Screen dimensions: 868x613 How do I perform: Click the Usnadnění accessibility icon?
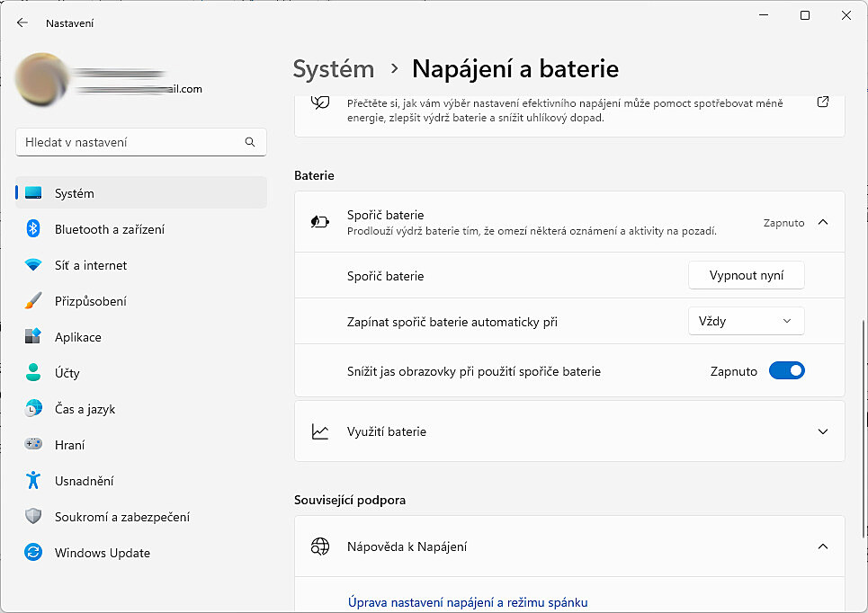coord(33,481)
